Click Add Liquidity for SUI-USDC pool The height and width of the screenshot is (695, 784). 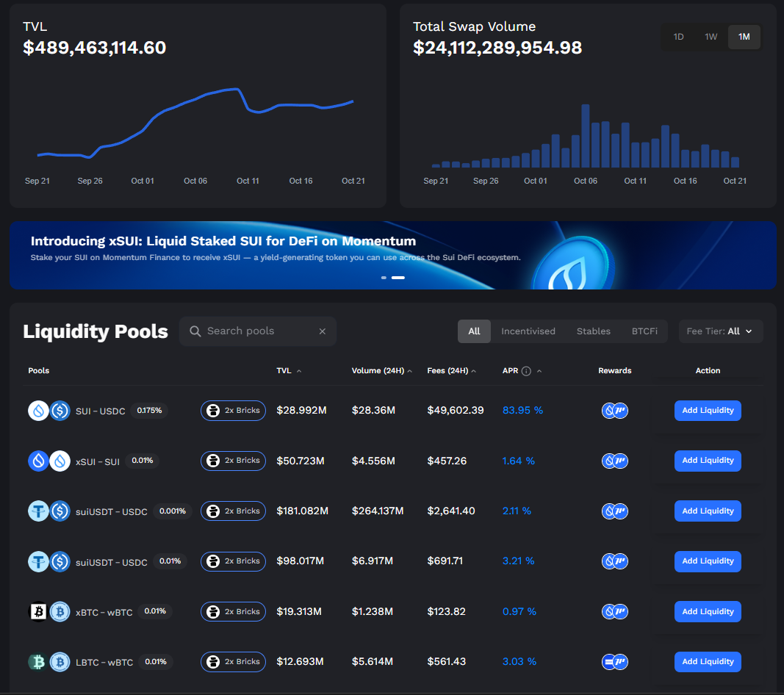(708, 411)
